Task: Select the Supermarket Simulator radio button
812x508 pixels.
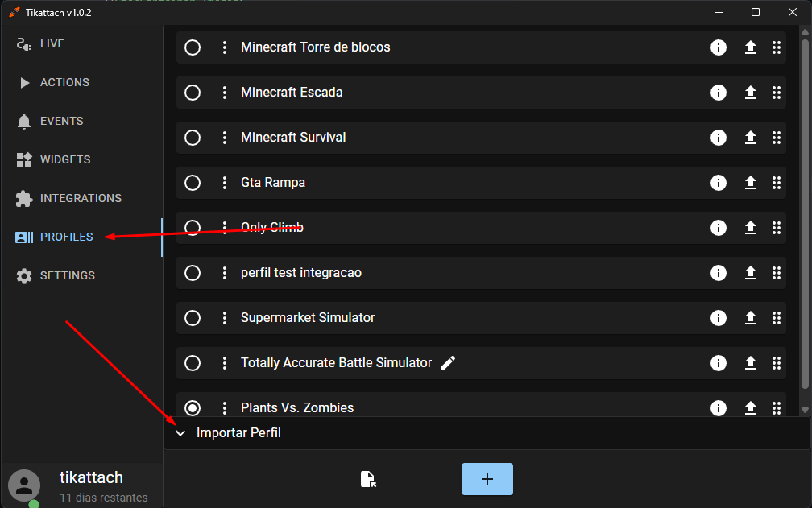Action: coord(193,318)
